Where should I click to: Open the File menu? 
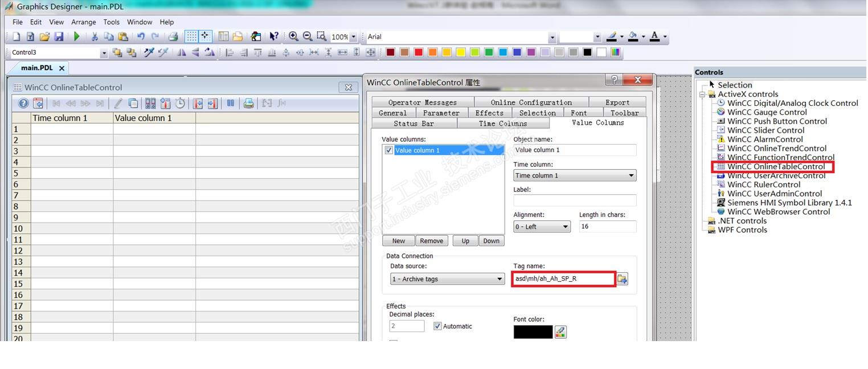18,22
